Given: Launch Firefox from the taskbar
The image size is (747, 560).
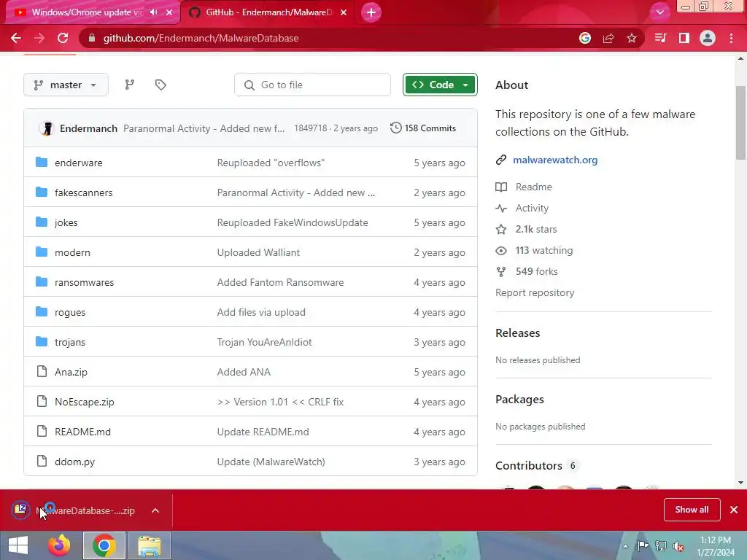Looking at the screenshot, I should (59, 545).
